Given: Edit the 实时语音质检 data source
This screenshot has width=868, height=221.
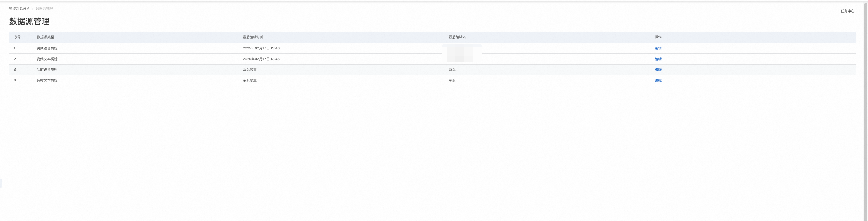Looking at the screenshot, I should click(658, 70).
